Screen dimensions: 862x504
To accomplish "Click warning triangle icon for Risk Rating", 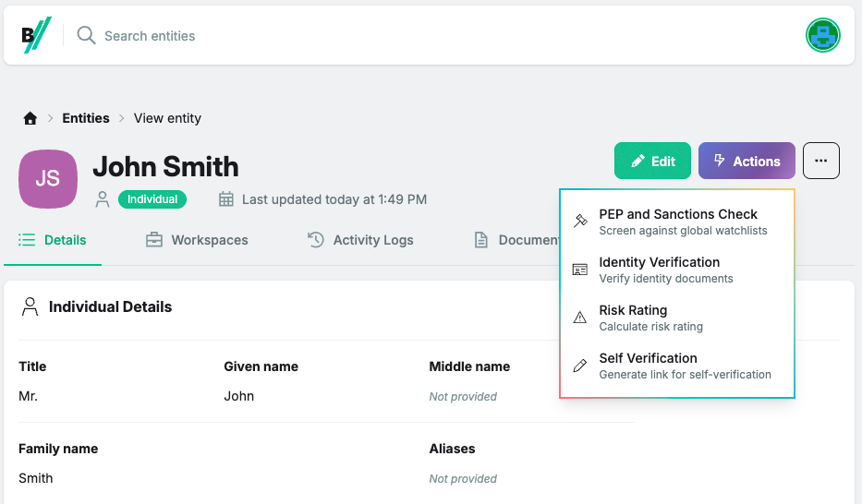I will [580, 318].
